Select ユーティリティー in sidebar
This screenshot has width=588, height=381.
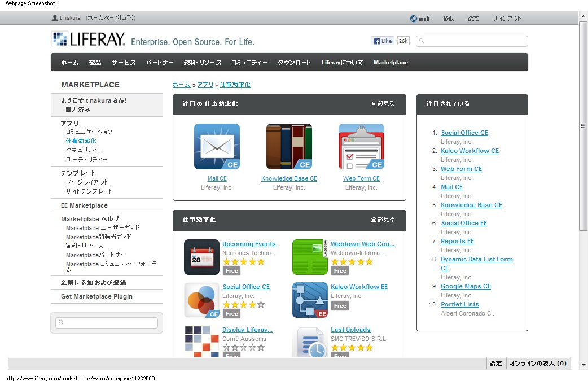coord(87,159)
